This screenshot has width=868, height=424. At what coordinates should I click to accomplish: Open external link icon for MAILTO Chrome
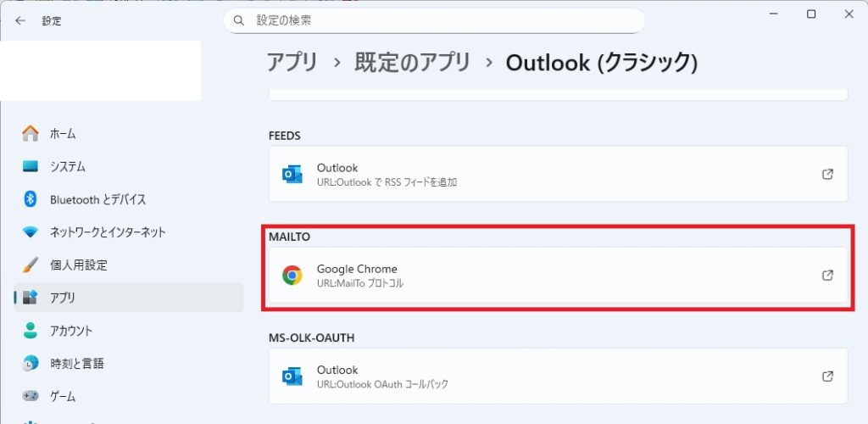point(827,276)
